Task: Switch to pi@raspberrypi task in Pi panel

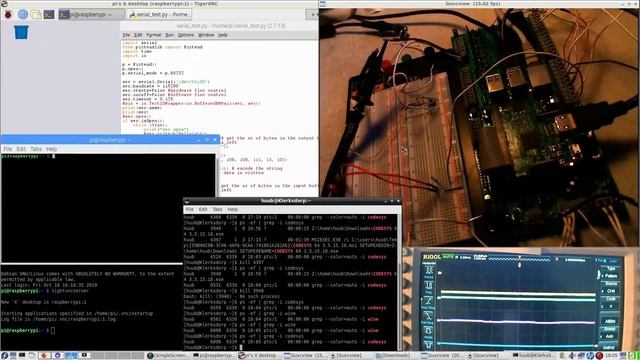Action: tap(91, 14)
